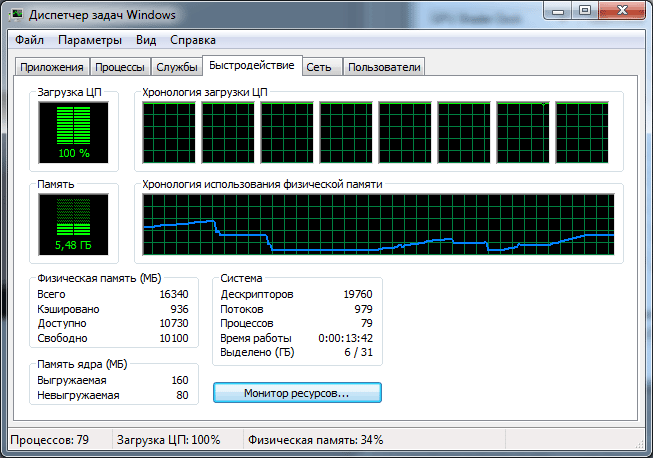Close the Диспетчер задач window

coord(622,11)
